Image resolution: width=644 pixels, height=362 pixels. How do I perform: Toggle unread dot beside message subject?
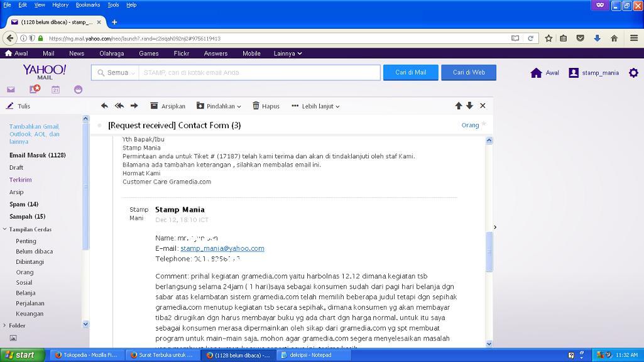click(99, 125)
